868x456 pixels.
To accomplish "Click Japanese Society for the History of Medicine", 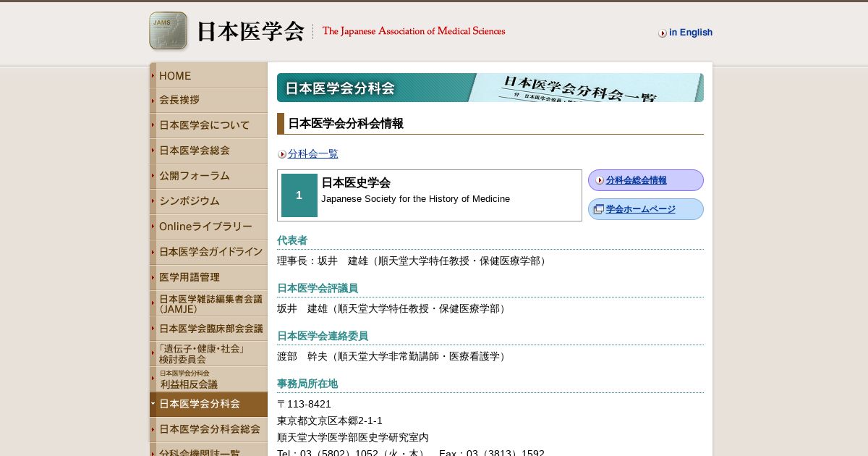I will click(415, 199).
